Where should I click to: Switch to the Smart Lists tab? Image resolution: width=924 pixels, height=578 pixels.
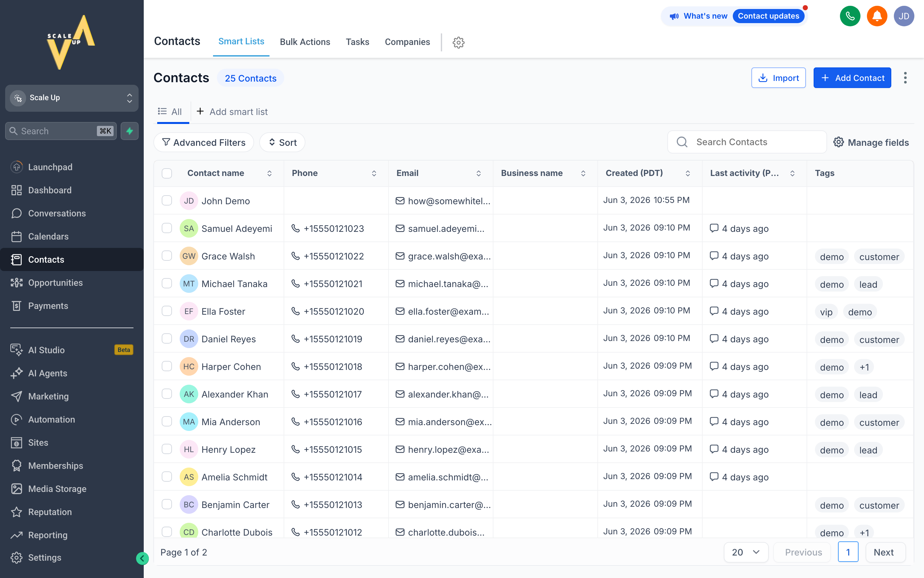(241, 42)
